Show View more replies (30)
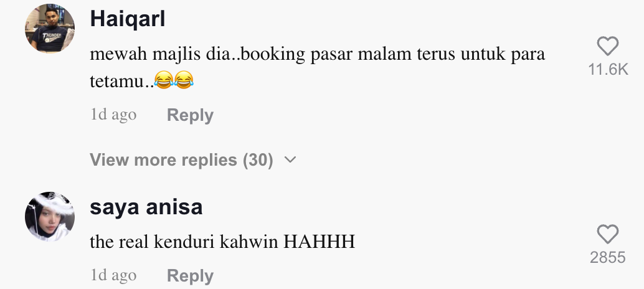644x289 pixels. pyautogui.click(x=181, y=159)
